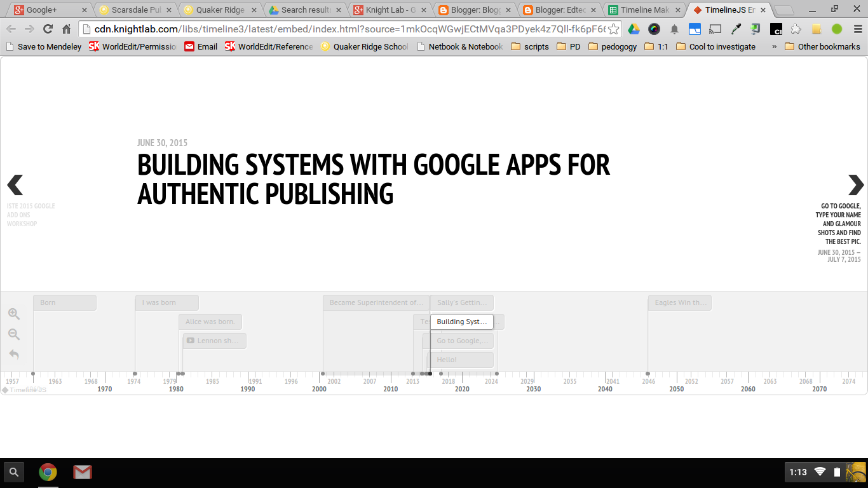Open Quaker Ridge School bookmark
The height and width of the screenshot is (488, 868).
point(364,46)
